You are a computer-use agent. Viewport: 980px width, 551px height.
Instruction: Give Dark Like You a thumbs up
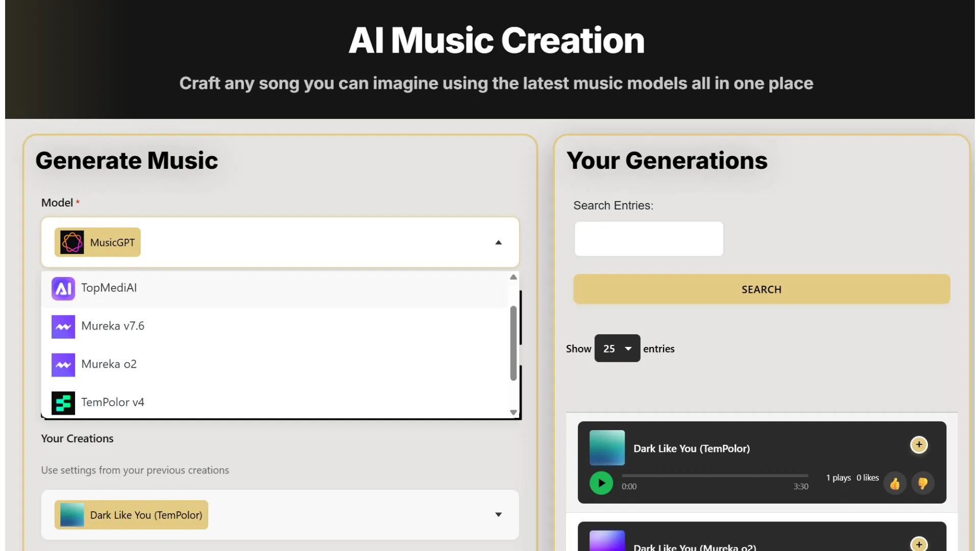[895, 483]
